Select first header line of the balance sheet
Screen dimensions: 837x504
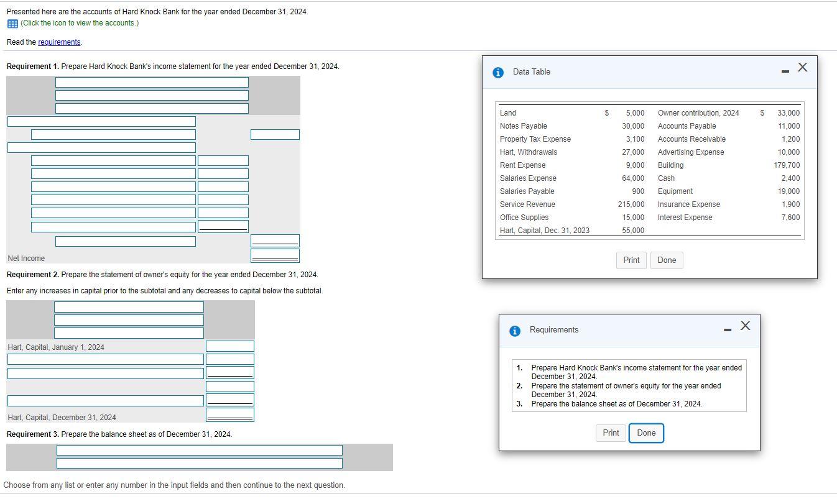200,450
